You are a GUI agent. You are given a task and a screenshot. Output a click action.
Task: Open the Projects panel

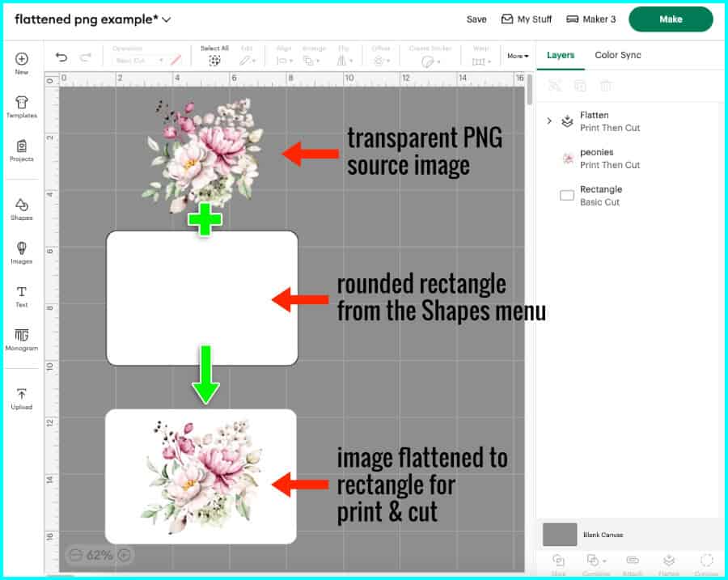click(x=21, y=150)
